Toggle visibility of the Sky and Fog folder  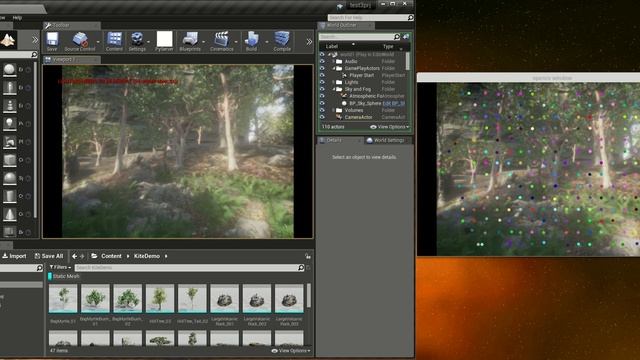[322, 89]
